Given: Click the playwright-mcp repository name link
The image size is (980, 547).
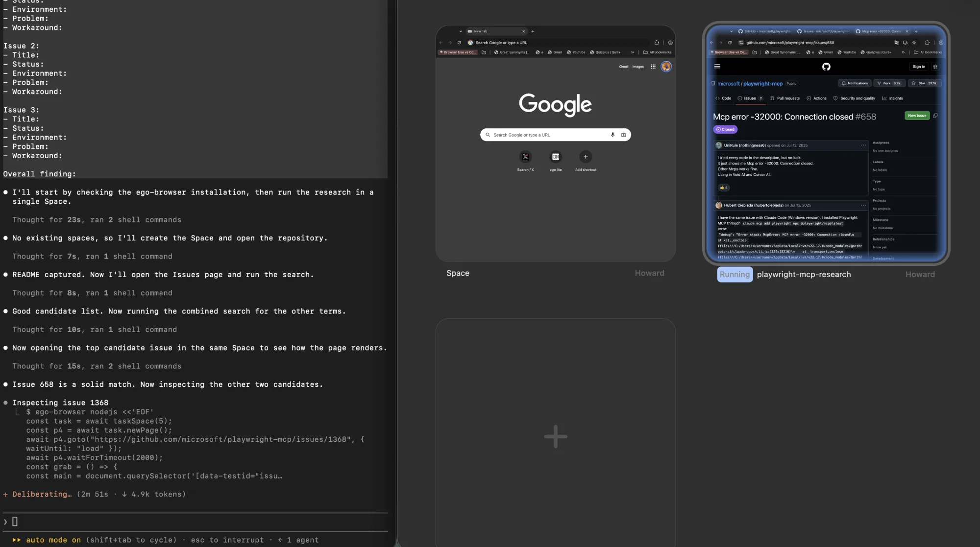Looking at the screenshot, I should [763, 84].
